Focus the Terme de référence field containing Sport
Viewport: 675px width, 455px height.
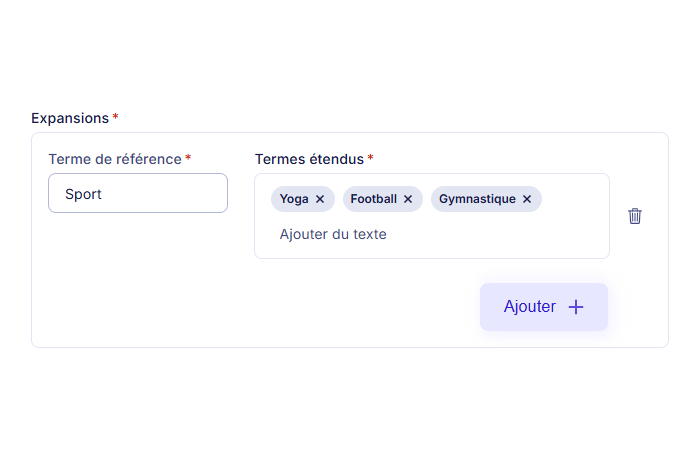point(138,194)
